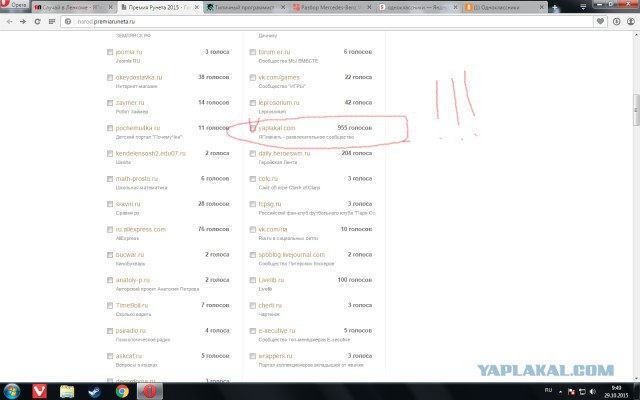Open the math-prosto.ru link
The width and height of the screenshot is (640, 400).
(x=137, y=178)
